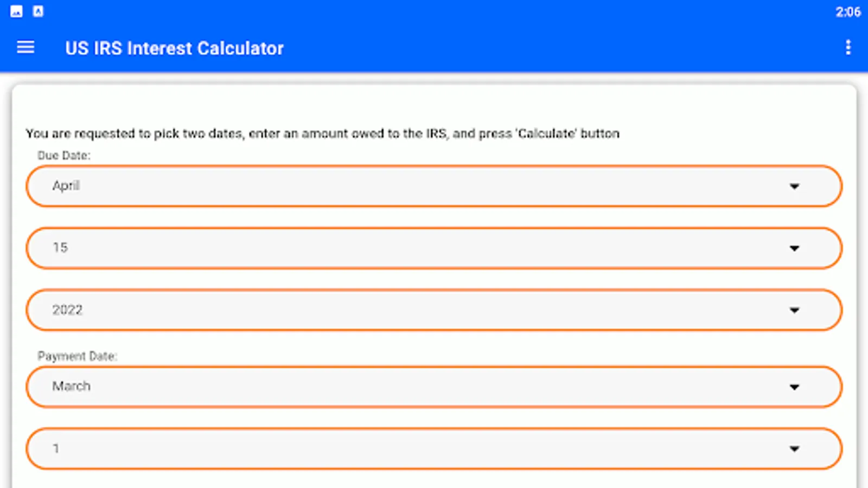Click the blue app bar background

tap(542, 48)
